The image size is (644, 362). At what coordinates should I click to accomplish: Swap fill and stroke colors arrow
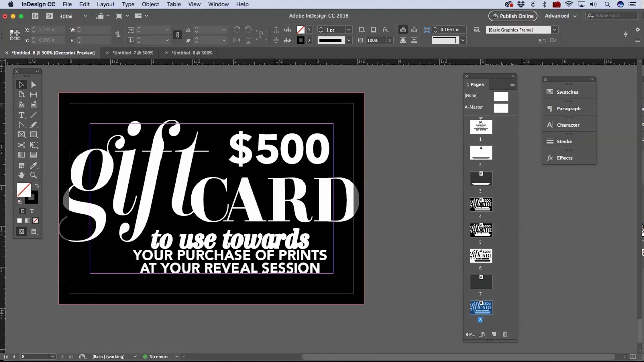click(37, 186)
